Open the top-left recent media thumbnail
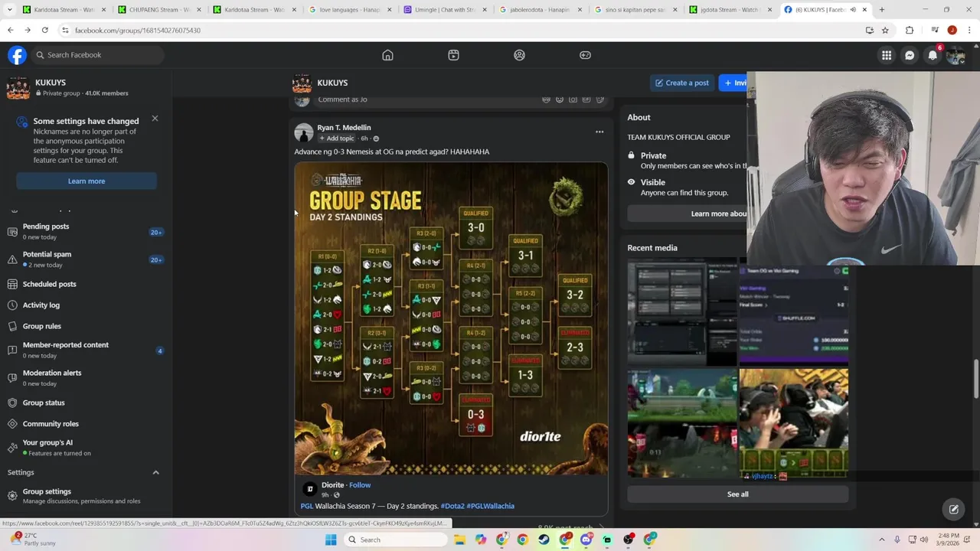Screen dimensions: 980x551 pyautogui.click(x=682, y=312)
